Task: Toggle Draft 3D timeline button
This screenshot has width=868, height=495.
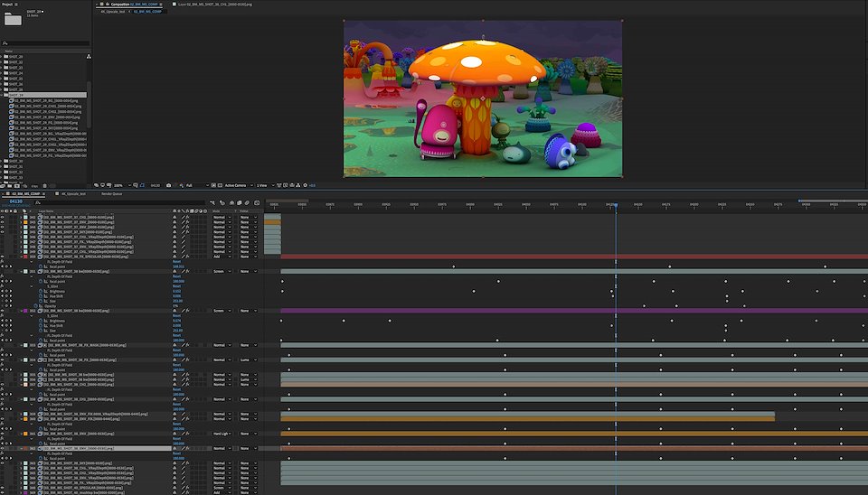Action: tap(222, 202)
